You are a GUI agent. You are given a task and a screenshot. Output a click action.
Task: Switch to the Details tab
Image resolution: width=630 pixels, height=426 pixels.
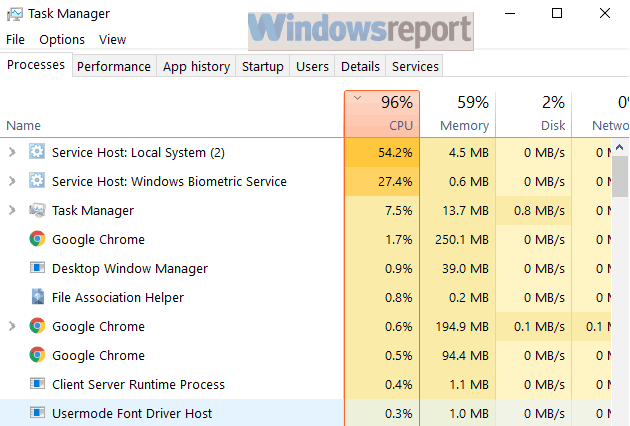pyautogui.click(x=360, y=66)
